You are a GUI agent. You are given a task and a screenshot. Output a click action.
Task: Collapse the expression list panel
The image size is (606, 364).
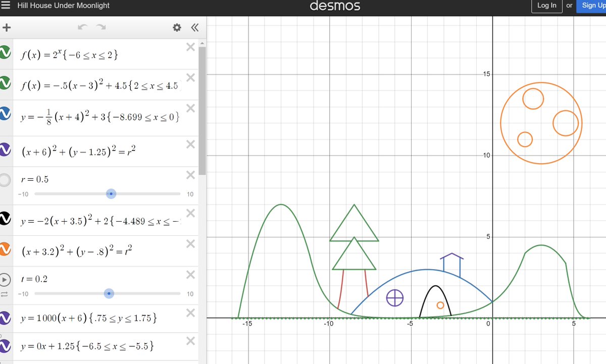(x=194, y=28)
